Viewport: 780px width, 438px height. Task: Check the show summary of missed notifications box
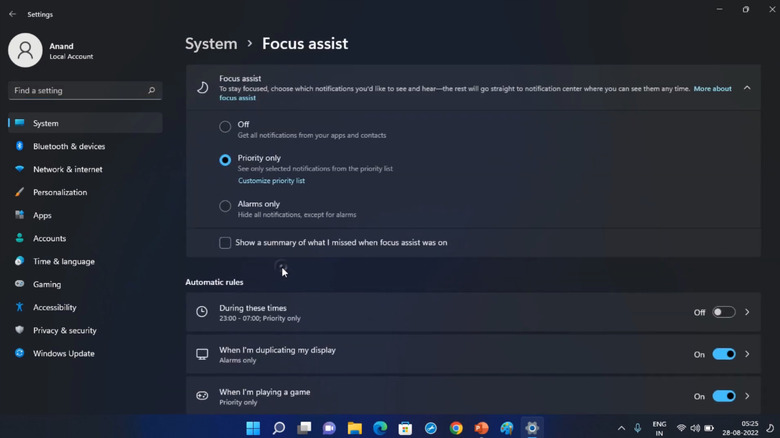225,243
